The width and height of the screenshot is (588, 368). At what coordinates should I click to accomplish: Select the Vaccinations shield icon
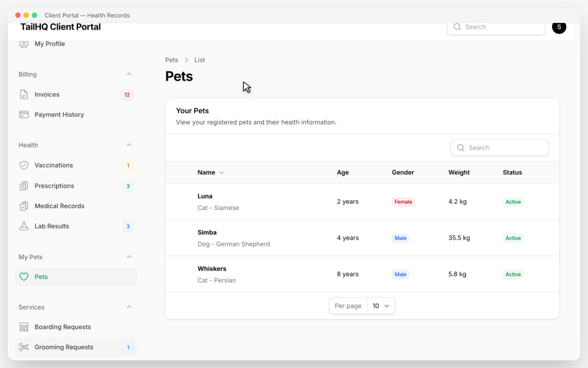[24, 165]
